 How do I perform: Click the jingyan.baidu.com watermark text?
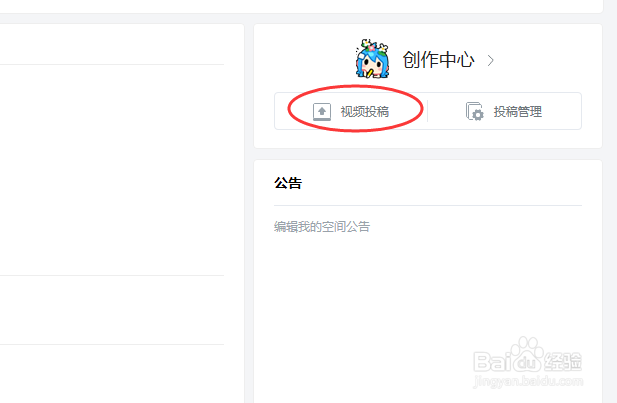528,381
